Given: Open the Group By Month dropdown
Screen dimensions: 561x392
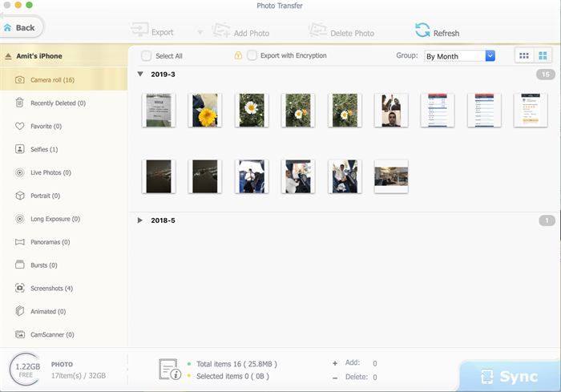Looking at the screenshot, I should pos(460,56).
